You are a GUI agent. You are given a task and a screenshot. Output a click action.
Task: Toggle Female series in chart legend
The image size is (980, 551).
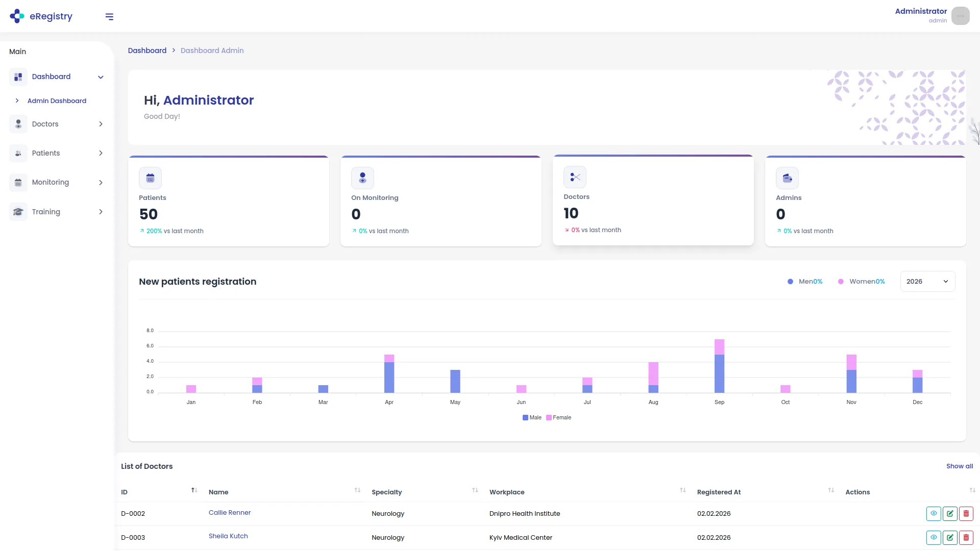(x=559, y=417)
